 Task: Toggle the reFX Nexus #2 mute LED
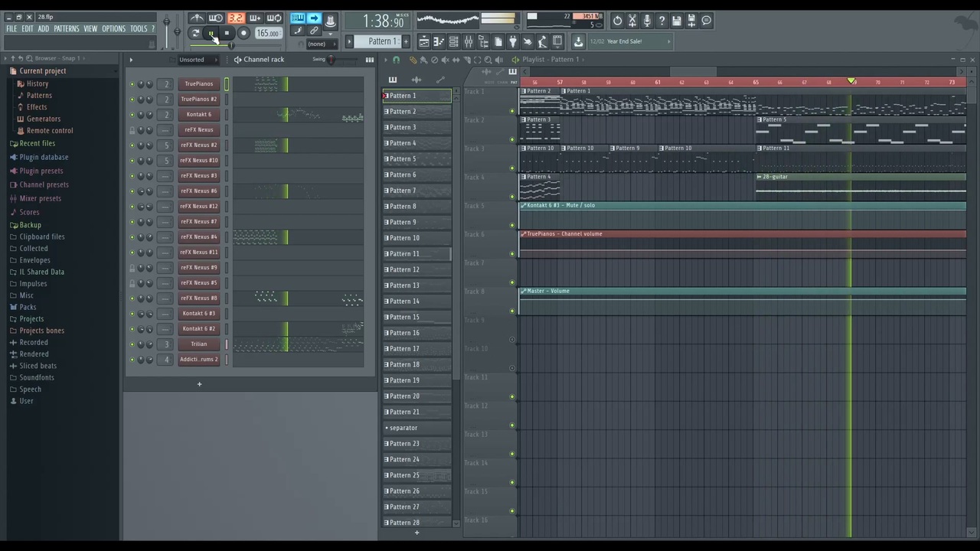(x=132, y=145)
